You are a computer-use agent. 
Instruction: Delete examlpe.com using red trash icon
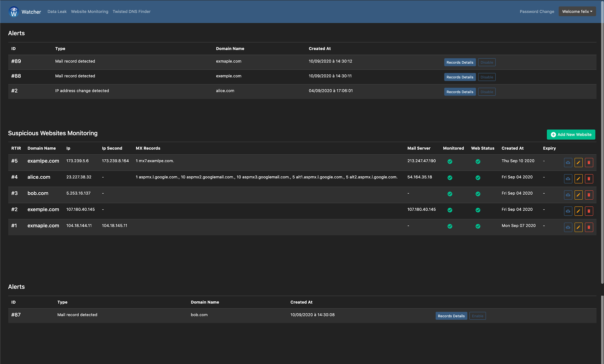point(589,163)
